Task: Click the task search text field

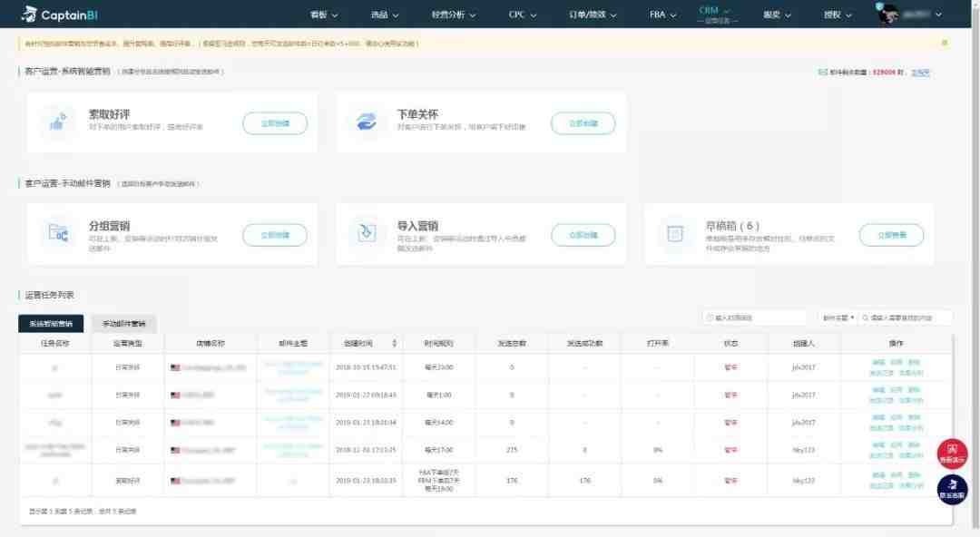Action: point(906,317)
